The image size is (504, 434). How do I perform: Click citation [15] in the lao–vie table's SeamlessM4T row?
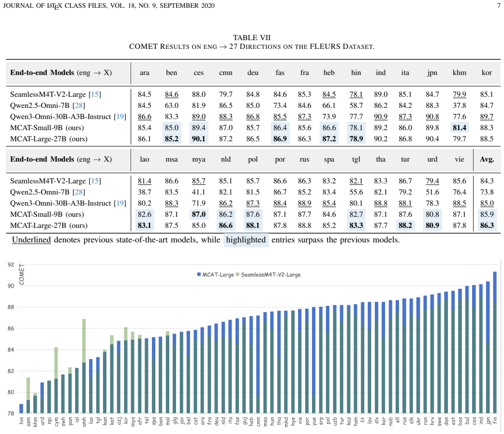(95, 181)
